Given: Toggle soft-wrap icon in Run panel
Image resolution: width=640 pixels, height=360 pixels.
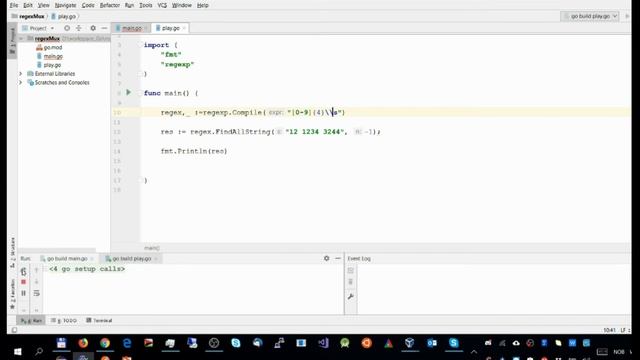Looking at the screenshot, I should (x=36, y=293).
